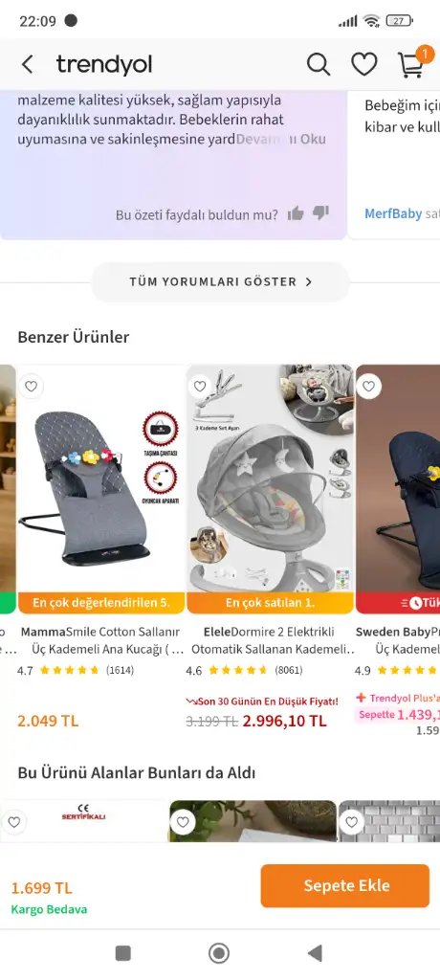This screenshot has height=980, width=440.
Task: Open search with magnifier icon
Action: [x=319, y=64]
